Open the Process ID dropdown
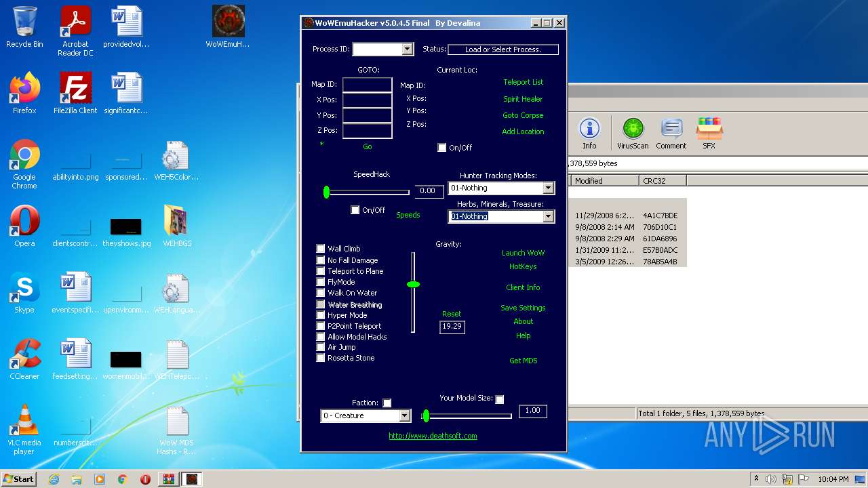 pos(407,49)
